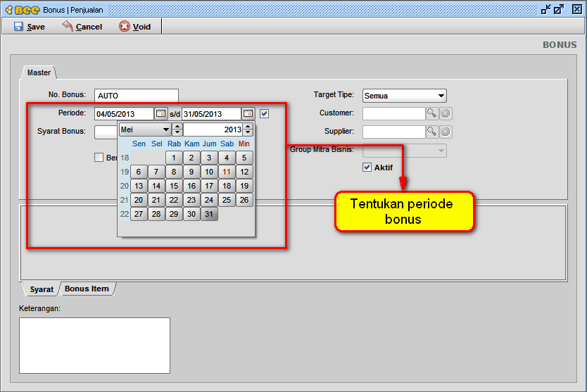Click the Void toolbar button
The height and width of the screenshot is (392, 587).
pos(134,27)
